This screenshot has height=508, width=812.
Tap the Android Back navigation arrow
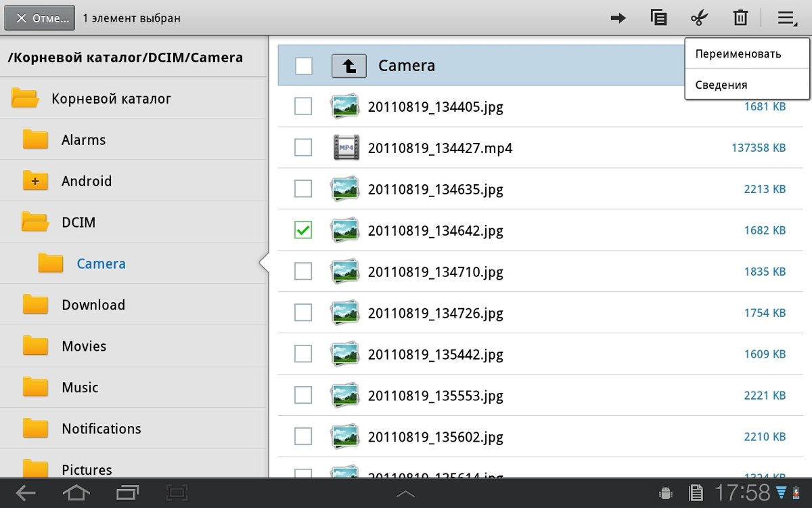tap(26, 492)
